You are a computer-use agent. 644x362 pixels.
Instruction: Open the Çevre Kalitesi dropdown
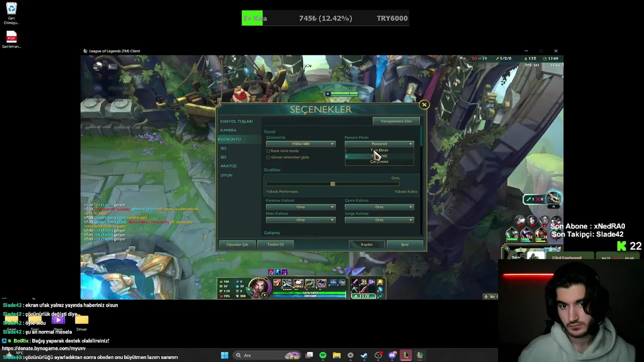pyautogui.click(x=379, y=207)
